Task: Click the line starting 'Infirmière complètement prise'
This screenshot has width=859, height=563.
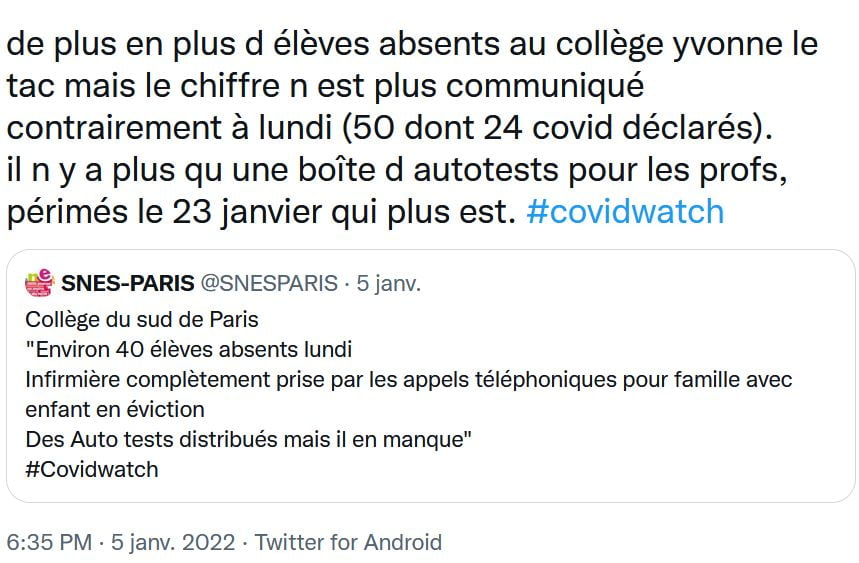Action: 409,380
